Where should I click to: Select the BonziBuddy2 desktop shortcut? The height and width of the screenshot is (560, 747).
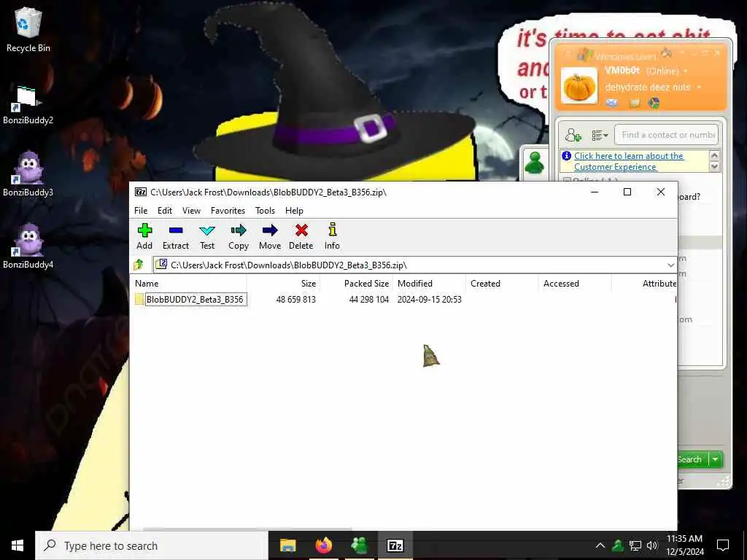28,105
